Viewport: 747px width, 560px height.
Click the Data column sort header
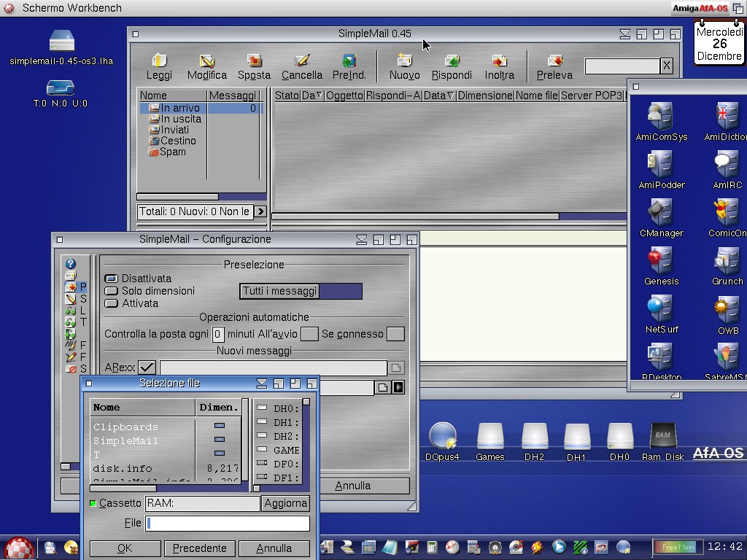point(438,96)
